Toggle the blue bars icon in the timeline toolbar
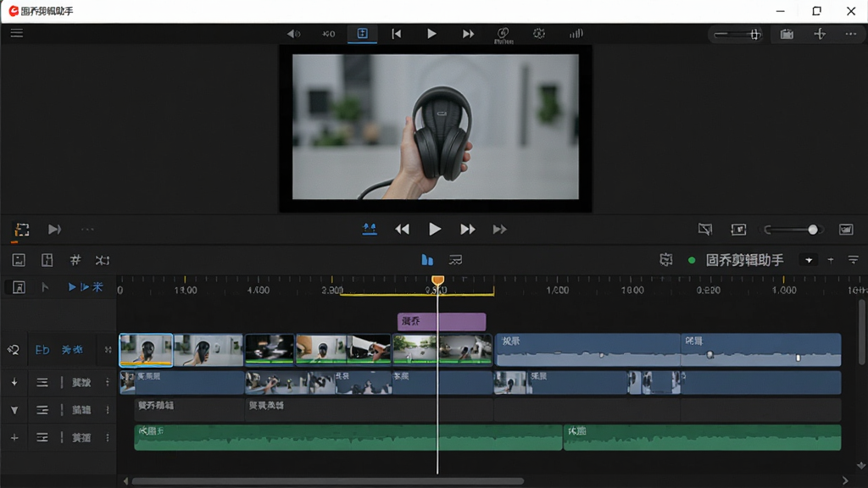This screenshot has width=868, height=488. pyautogui.click(x=427, y=260)
